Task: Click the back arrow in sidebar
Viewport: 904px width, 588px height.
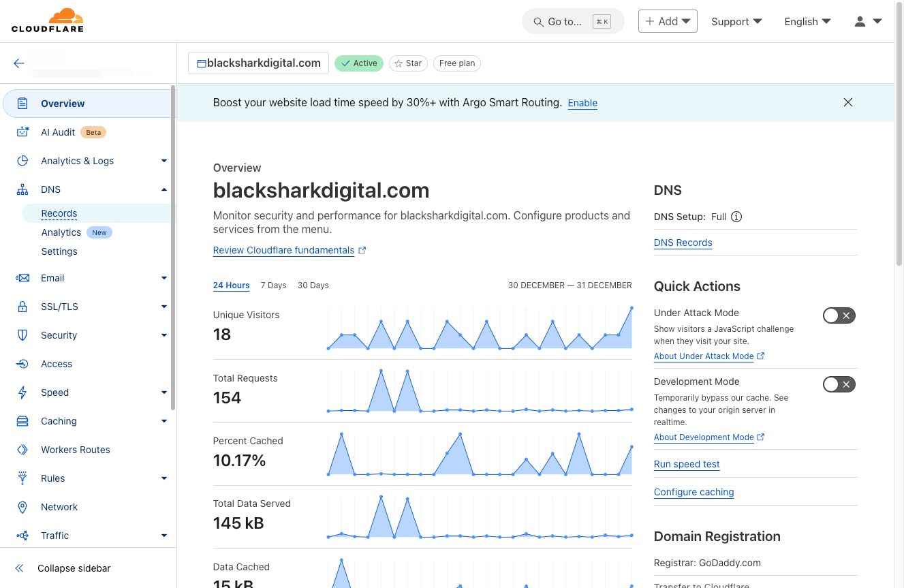Action: [19, 63]
